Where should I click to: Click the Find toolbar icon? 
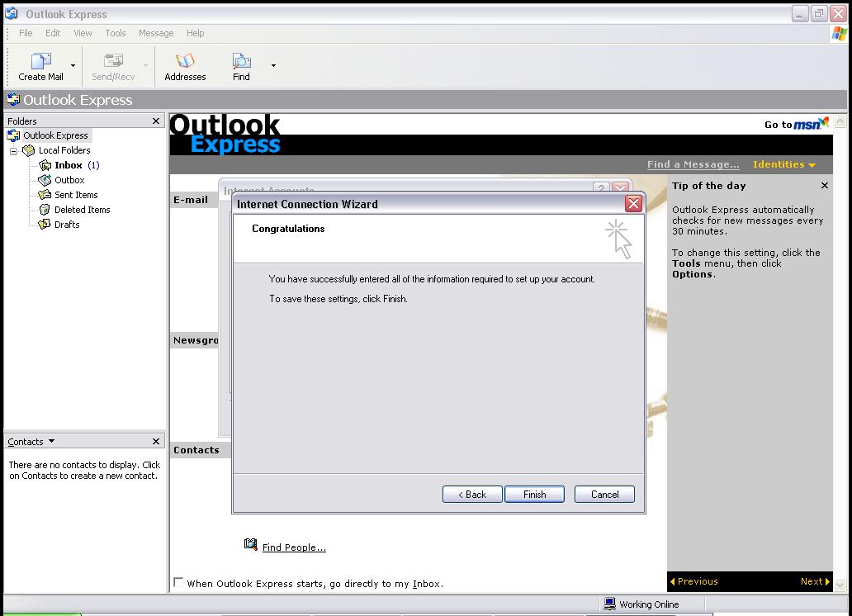[241, 60]
